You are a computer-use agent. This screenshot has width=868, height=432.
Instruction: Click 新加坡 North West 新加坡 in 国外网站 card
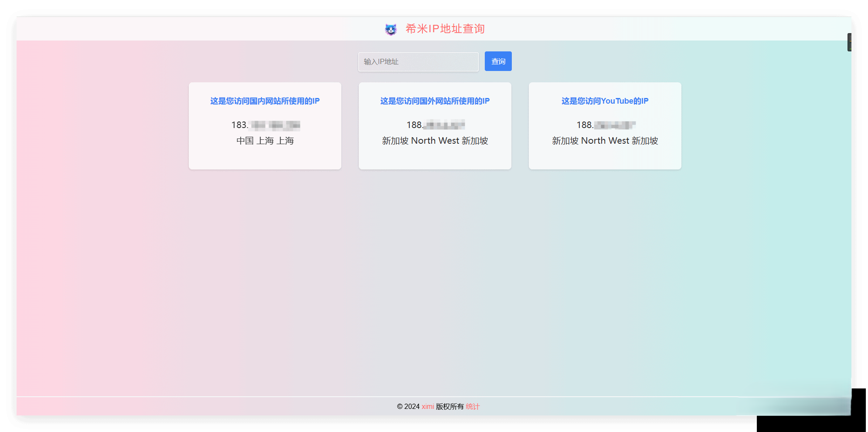pyautogui.click(x=435, y=141)
